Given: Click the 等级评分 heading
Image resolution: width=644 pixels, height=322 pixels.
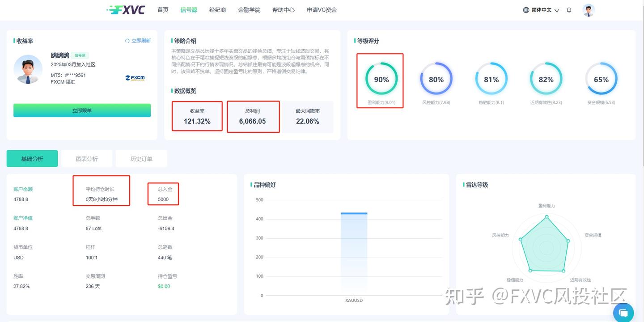Looking at the screenshot, I should pos(368,41).
